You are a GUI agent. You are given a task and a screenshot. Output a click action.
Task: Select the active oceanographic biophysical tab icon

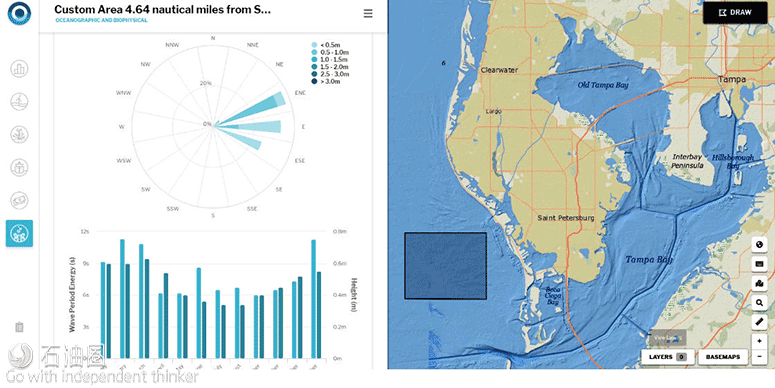[19, 233]
